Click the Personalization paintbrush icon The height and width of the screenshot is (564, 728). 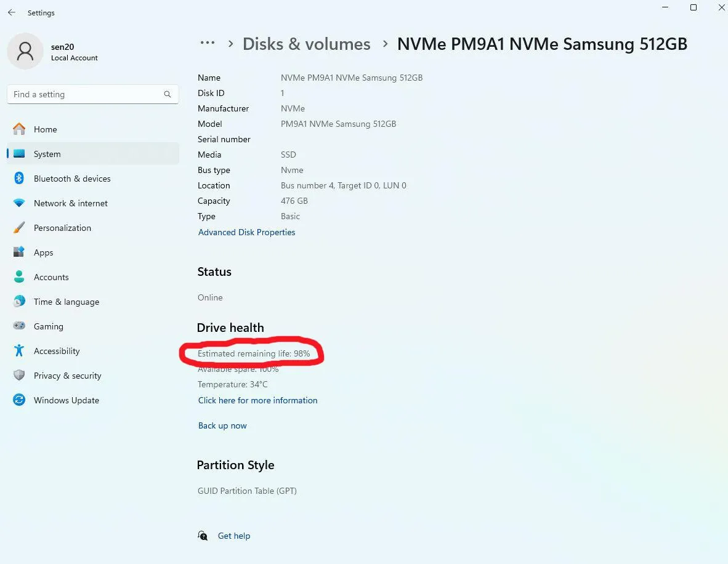[19, 227]
